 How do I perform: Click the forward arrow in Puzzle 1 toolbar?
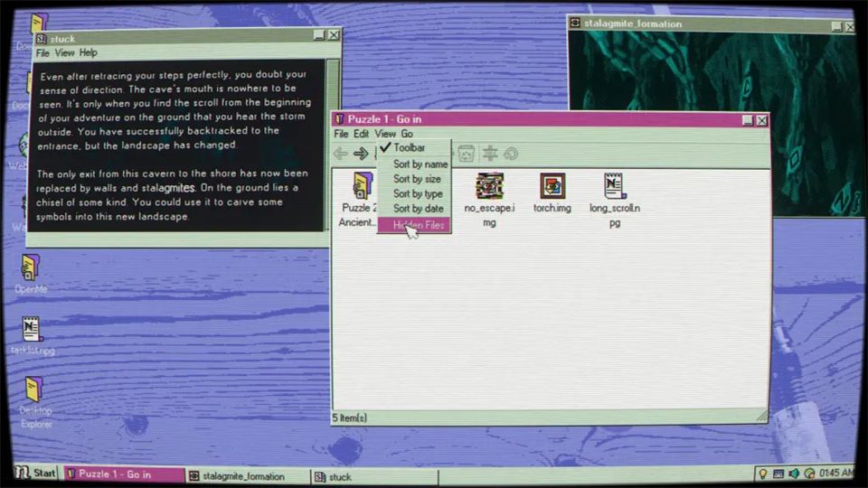coord(361,154)
